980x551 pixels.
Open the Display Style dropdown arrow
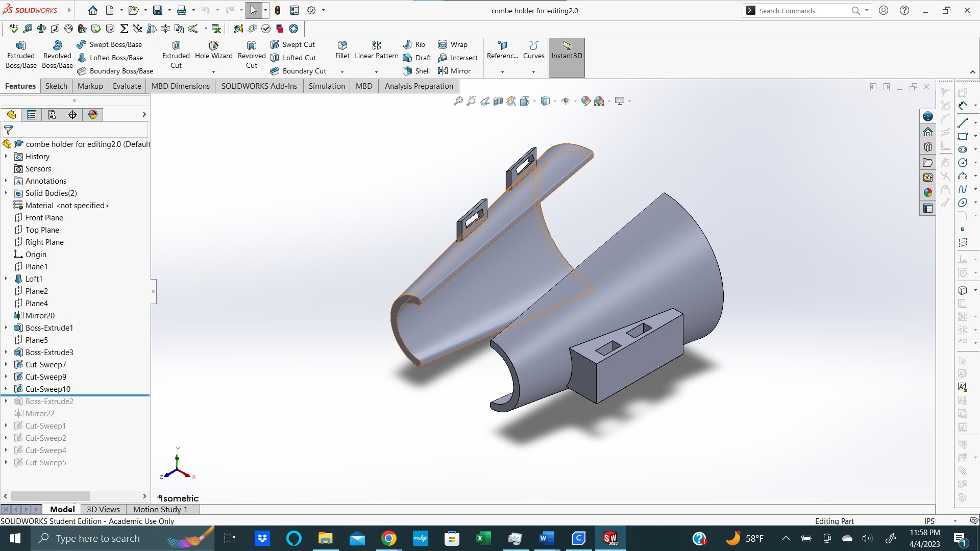tap(555, 101)
